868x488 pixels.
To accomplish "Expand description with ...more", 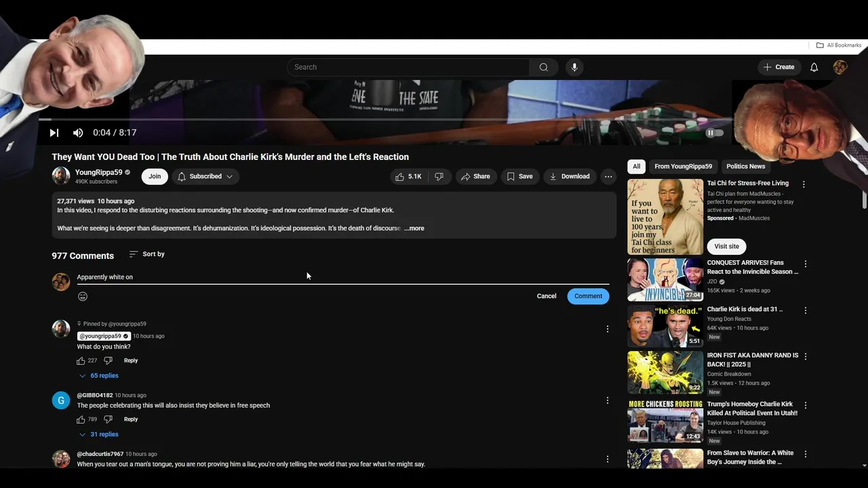I will click(414, 228).
